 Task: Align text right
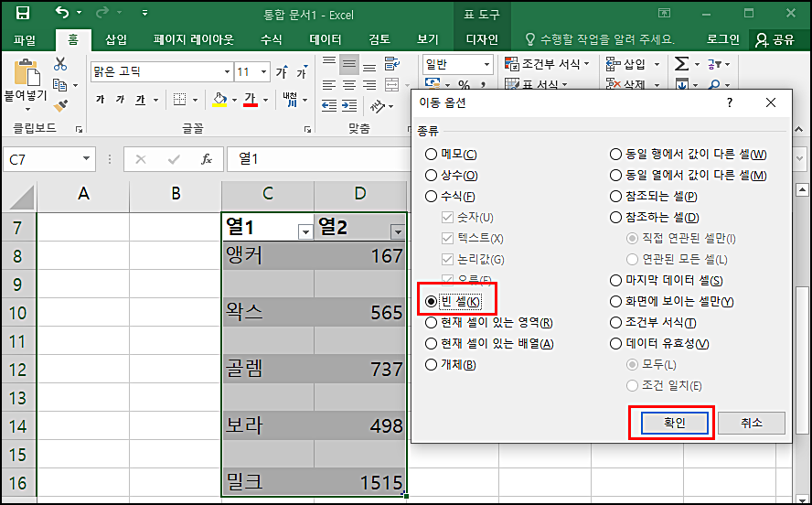369,85
